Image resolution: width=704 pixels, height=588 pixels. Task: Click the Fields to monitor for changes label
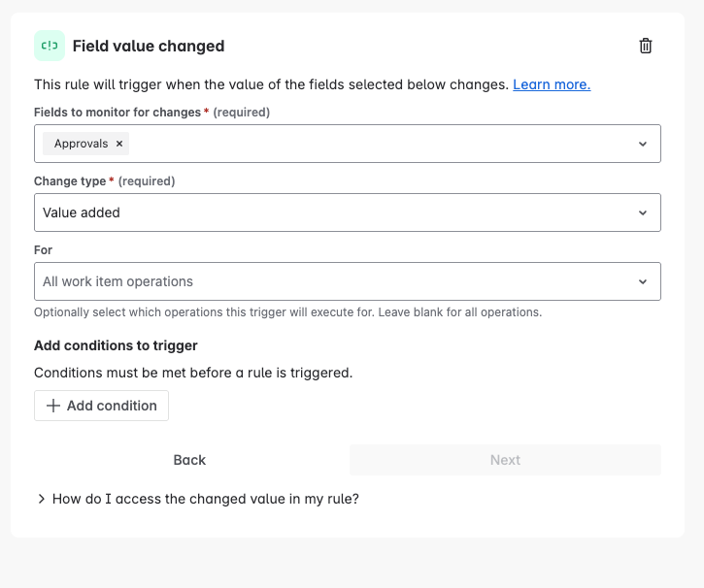click(x=118, y=112)
